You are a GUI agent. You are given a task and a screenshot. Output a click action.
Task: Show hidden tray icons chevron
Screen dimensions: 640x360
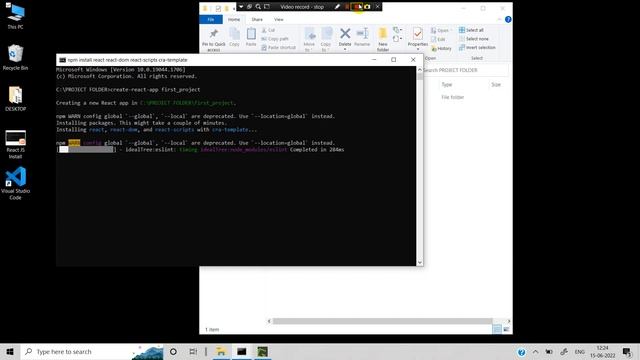536,352
